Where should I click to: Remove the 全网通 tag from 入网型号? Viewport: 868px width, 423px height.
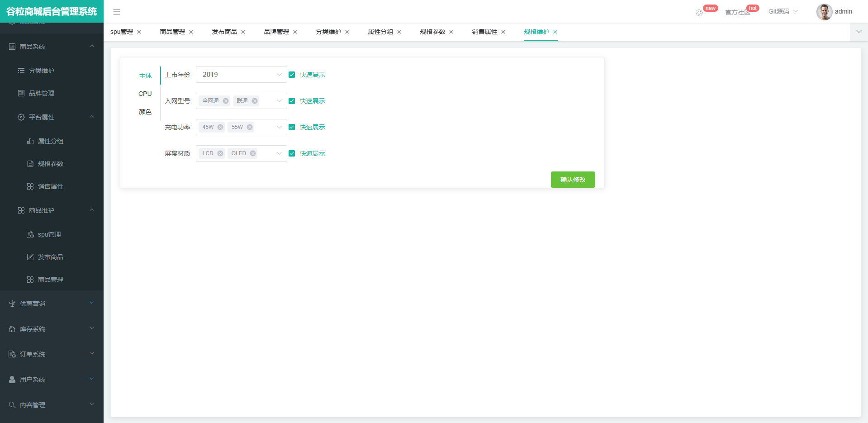pyautogui.click(x=226, y=101)
